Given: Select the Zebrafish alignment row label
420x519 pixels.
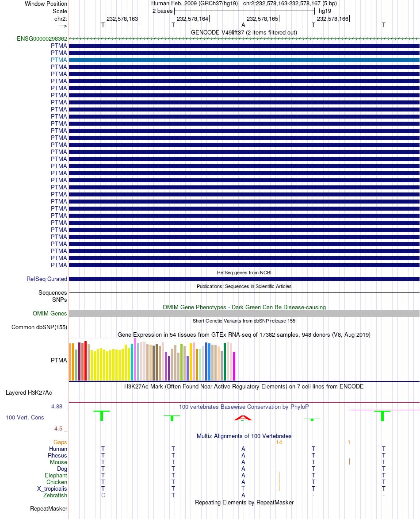Looking at the screenshot, I should (55, 495).
